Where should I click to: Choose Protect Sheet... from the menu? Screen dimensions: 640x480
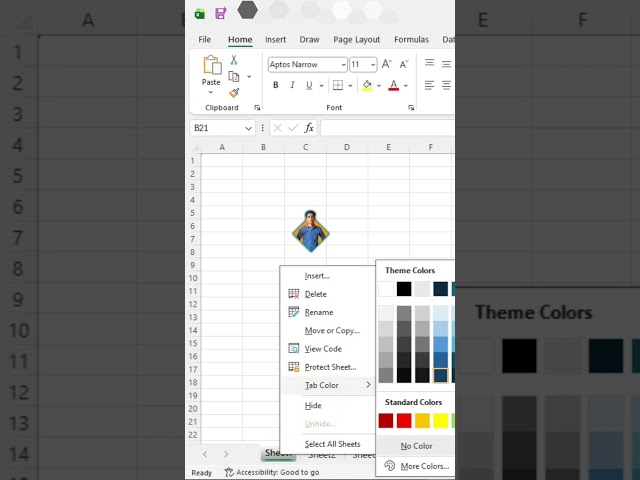[328, 367]
